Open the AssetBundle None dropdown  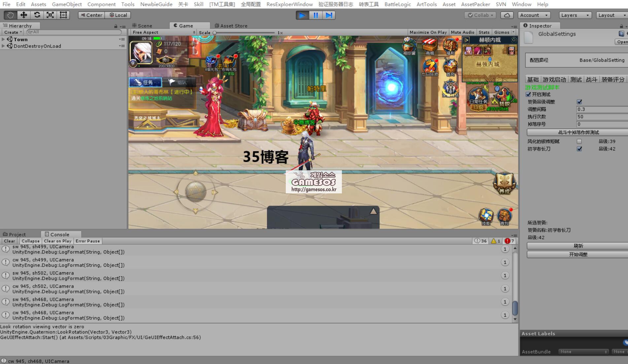[x=583, y=352]
